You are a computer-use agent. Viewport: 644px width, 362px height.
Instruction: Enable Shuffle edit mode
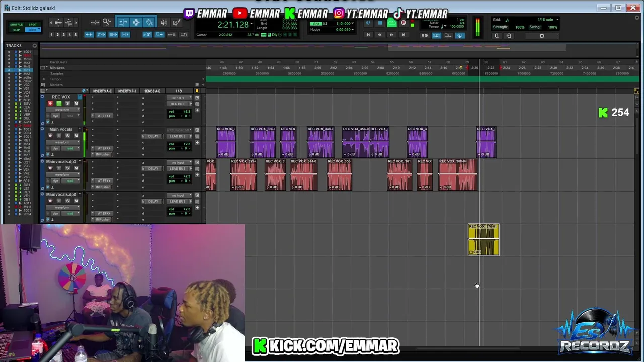(17, 24)
